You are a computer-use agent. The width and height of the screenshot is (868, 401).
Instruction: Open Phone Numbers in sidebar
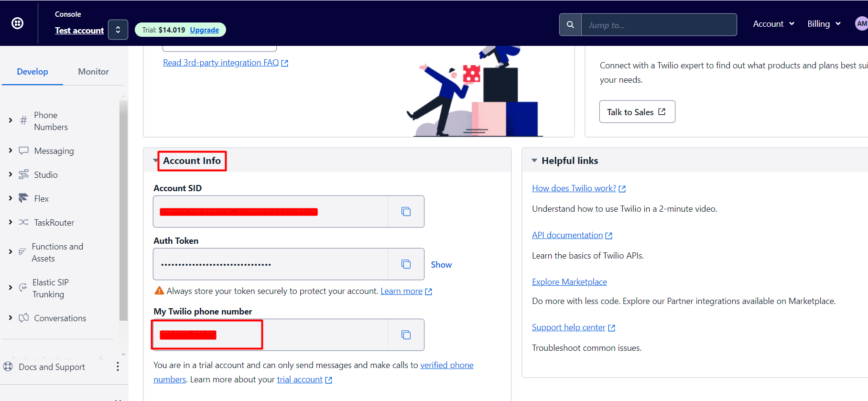(x=51, y=121)
